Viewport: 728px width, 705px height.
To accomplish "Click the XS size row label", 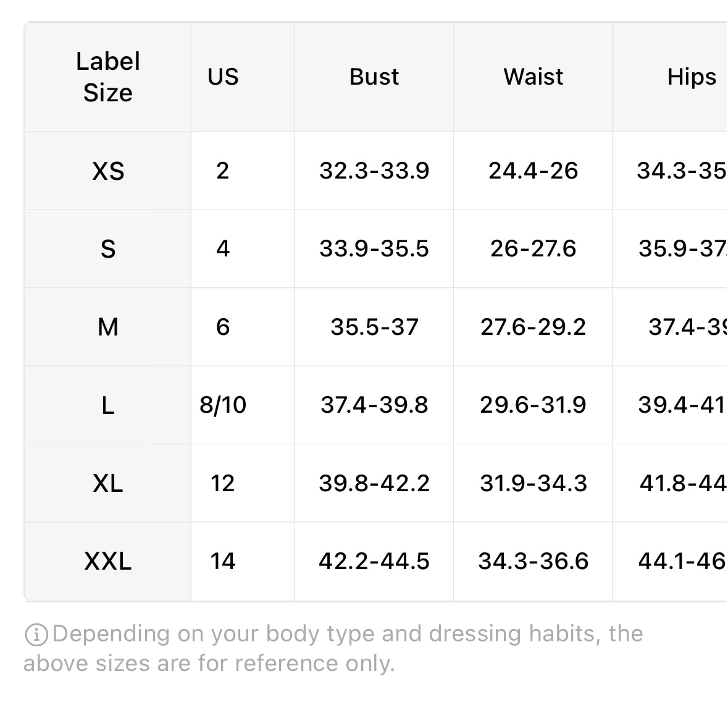I will (x=107, y=171).
